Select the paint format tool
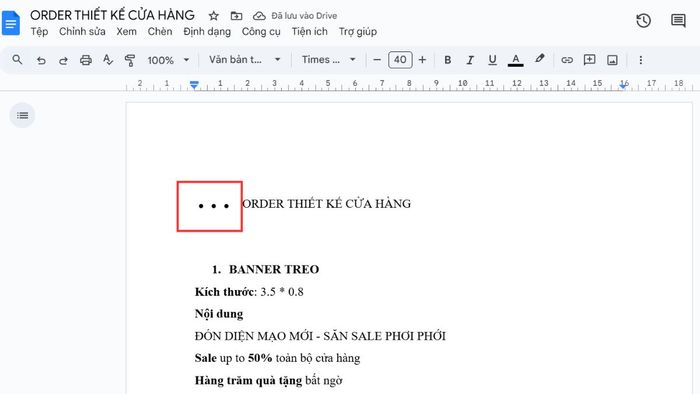The width and height of the screenshot is (700, 394). click(x=130, y=60)
